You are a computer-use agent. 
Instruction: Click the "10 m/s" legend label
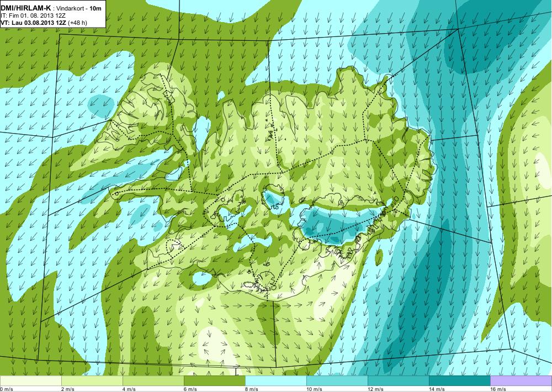[314, 389]
